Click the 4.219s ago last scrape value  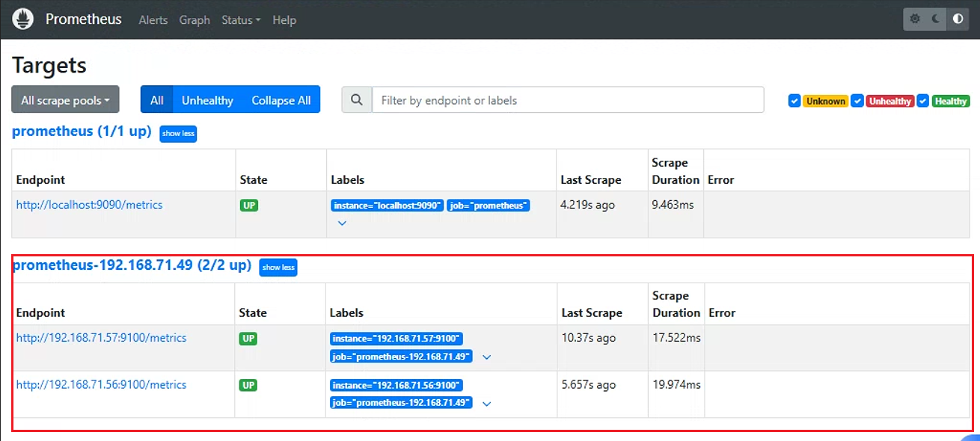[x=588, y=205]
